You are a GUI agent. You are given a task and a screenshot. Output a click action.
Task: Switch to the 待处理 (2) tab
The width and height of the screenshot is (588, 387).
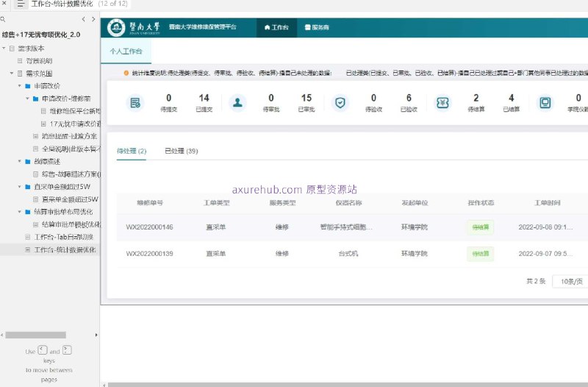click(x=132, y=151)
